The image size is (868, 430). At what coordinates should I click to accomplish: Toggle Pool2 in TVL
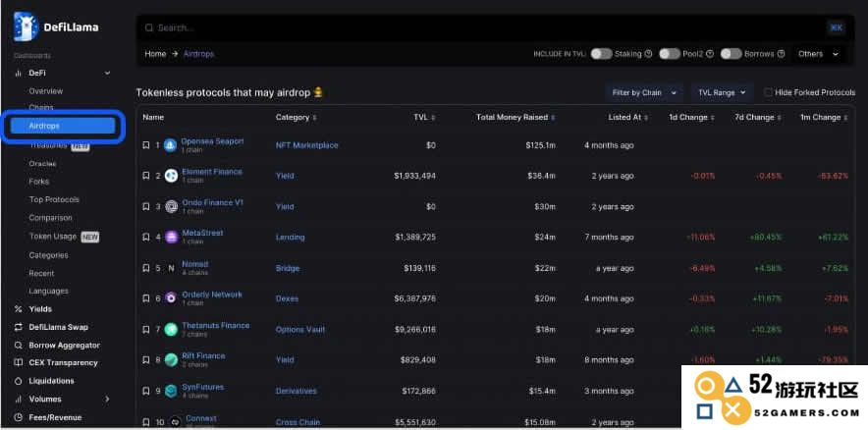[x=670, y=54]
